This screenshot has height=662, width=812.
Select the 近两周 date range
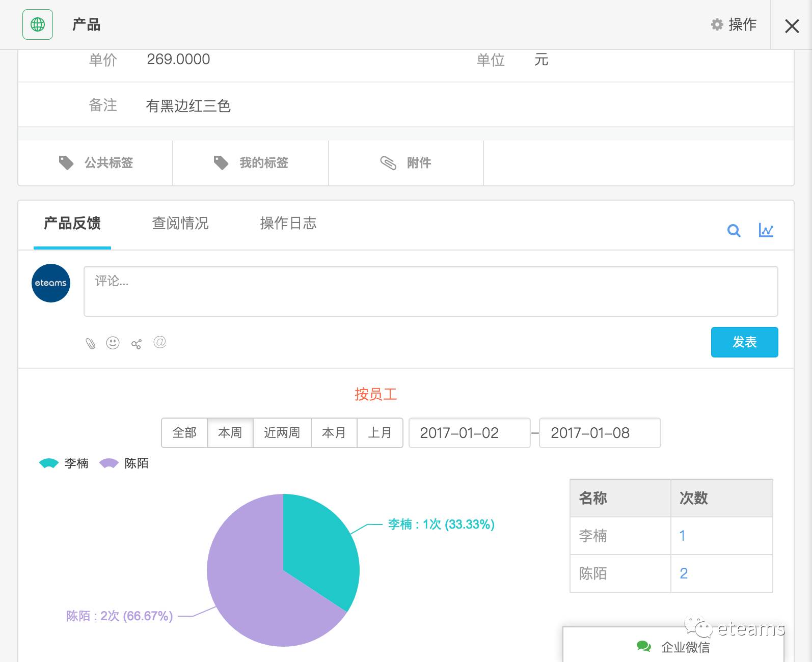tap(282, 433)
